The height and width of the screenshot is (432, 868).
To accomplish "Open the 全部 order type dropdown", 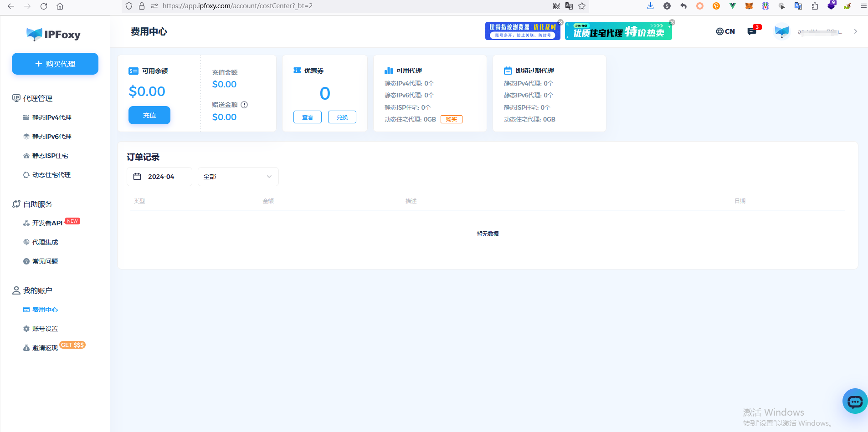I will (238, 177).
